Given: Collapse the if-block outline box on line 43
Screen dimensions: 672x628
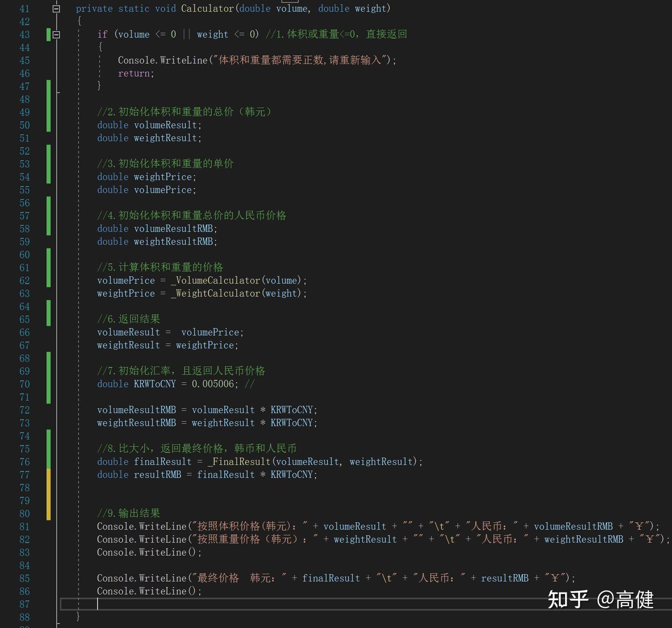Looking at the screenshot, I should (x=56, y=35).
